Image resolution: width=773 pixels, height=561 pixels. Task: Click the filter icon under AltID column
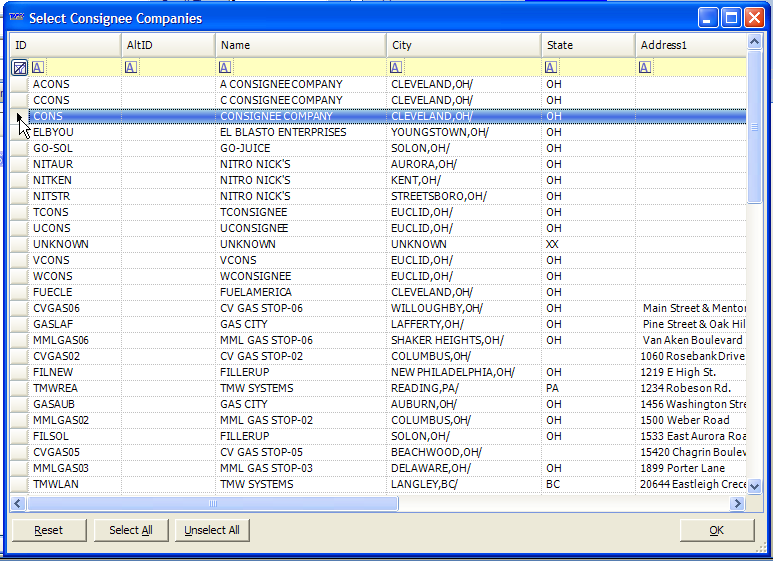point(131,67)
